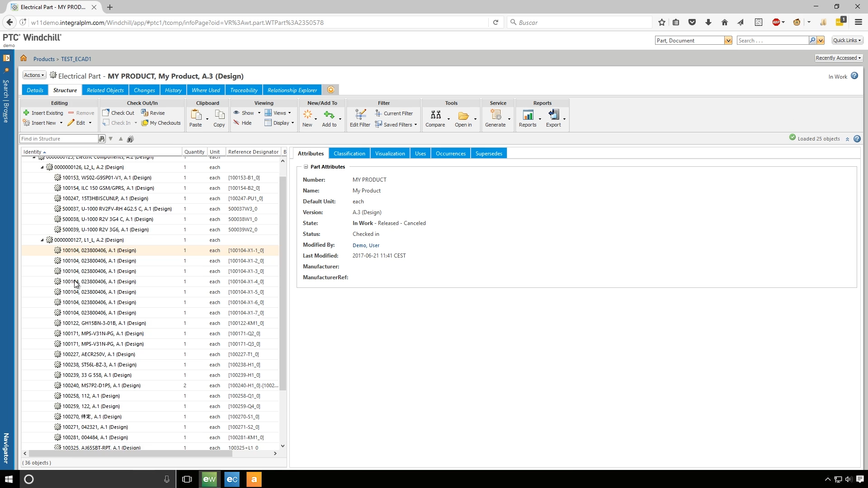Click the global search magnifier icon

pyautogui.click(x=812, y=40)
